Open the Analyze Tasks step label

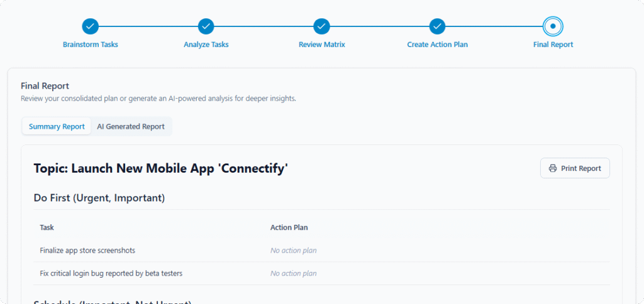click(x=206, y=45)
